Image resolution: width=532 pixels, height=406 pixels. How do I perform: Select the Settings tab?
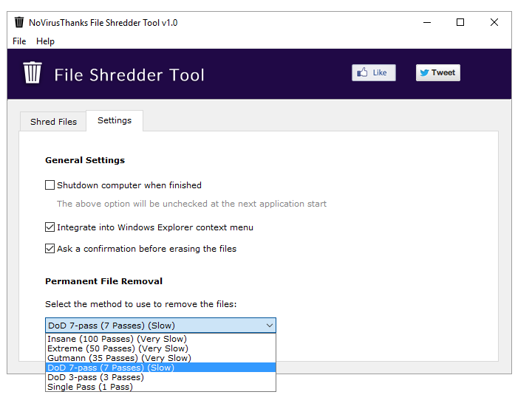(115, 120)
